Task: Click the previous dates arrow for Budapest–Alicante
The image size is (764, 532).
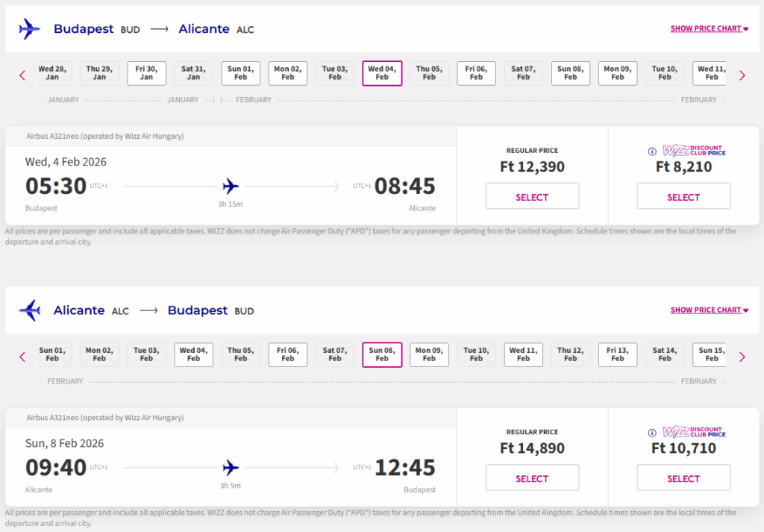Action: [22, 75]
